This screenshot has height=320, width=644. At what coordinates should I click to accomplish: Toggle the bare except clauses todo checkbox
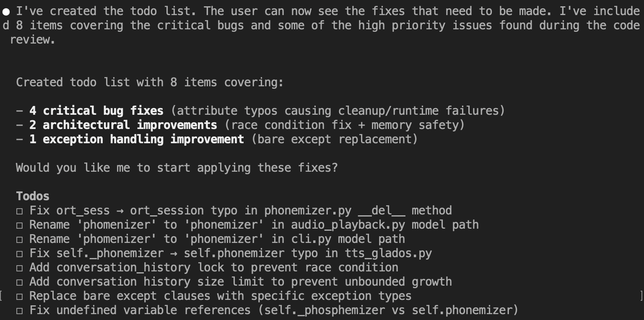tap(19, 296)
